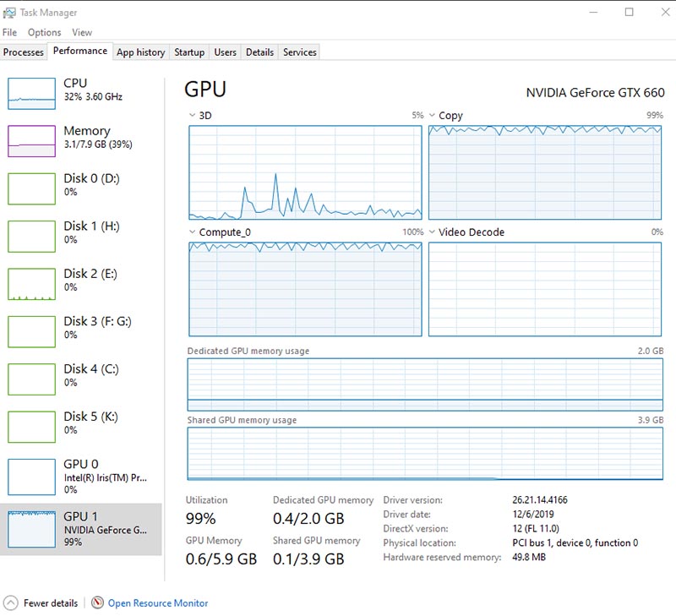The image size is (676, 616).
Task: Click the Fewer details collapse arrow icon
Action: (10, 602)
